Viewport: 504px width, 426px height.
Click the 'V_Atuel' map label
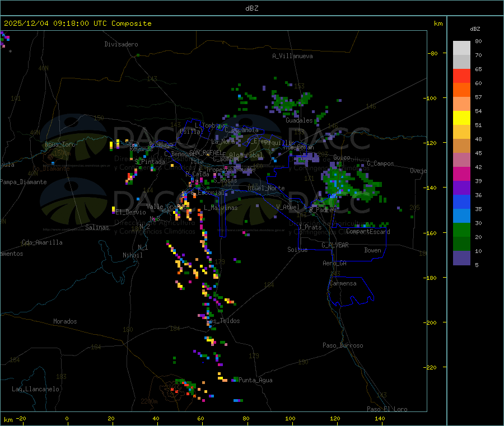pyautogui.click(x=288, y=207)
